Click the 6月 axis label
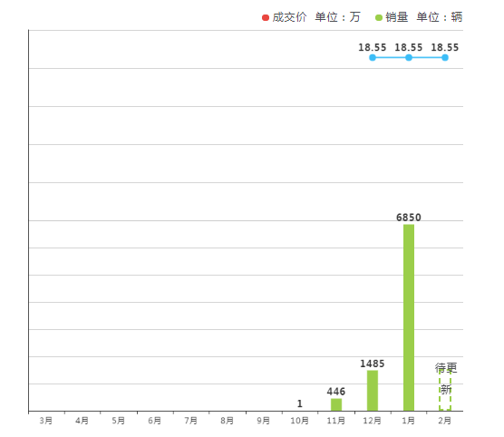504x437 pixels. 155,421
